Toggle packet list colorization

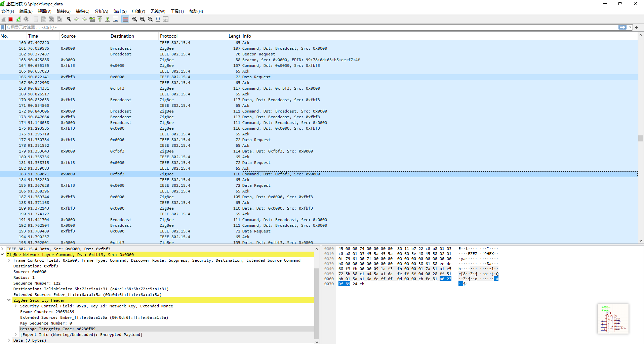[125, 19]
